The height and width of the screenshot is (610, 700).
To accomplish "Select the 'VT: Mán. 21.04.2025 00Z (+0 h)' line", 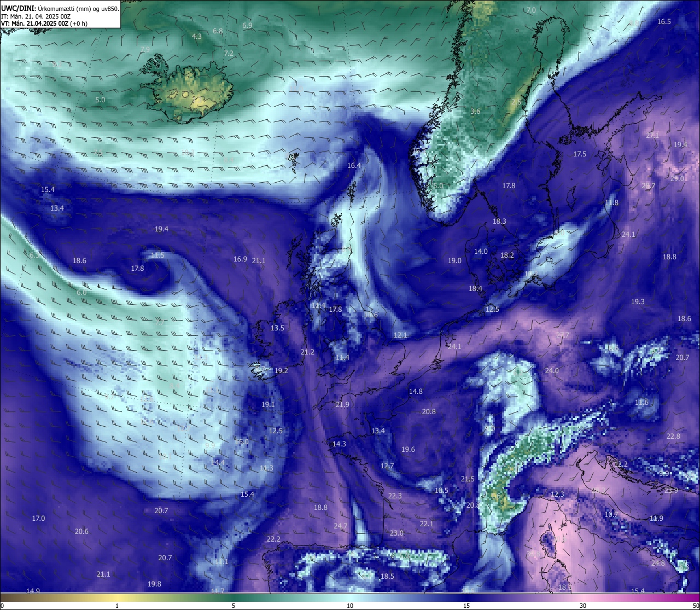I will [44, 24].
